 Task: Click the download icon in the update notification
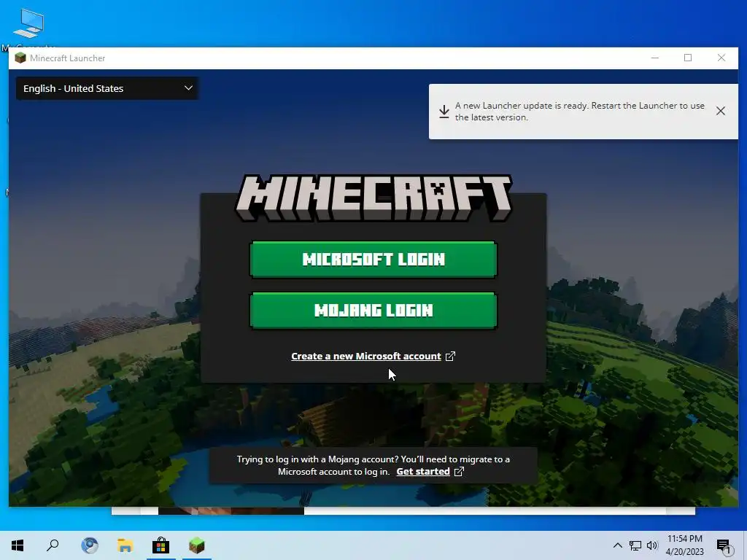coord(444,112)
